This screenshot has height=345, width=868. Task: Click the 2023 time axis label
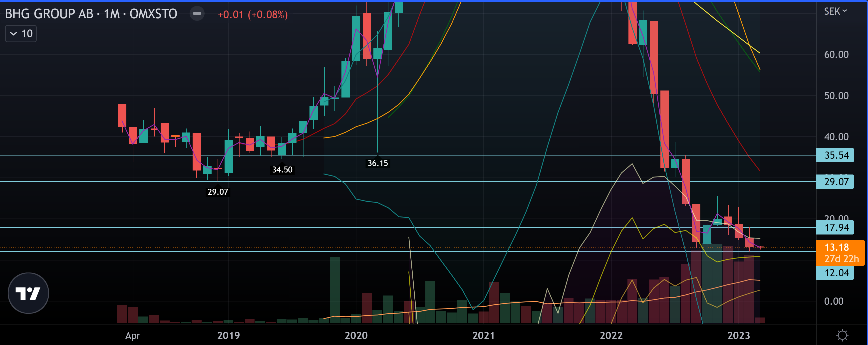738,335
